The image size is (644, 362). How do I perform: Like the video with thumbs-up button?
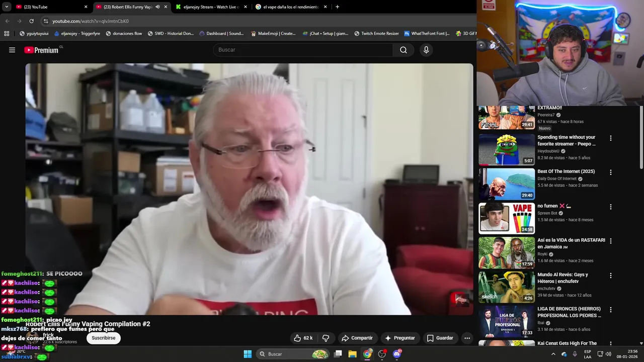pos(303,338)
